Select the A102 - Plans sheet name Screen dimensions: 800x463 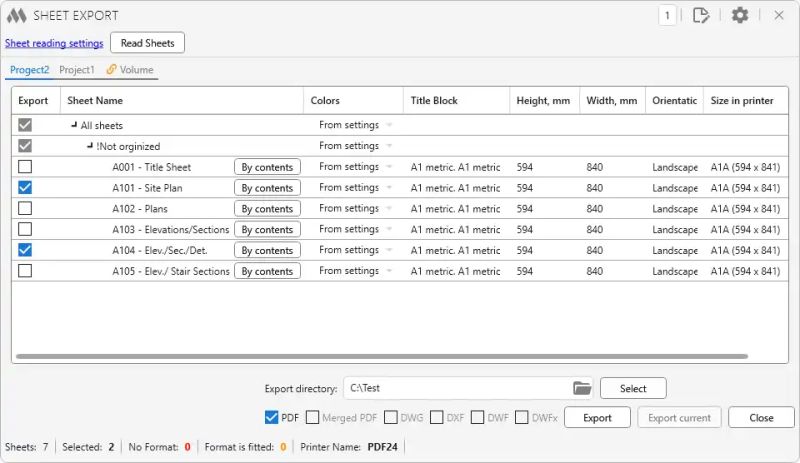click(x=140, y=209)
